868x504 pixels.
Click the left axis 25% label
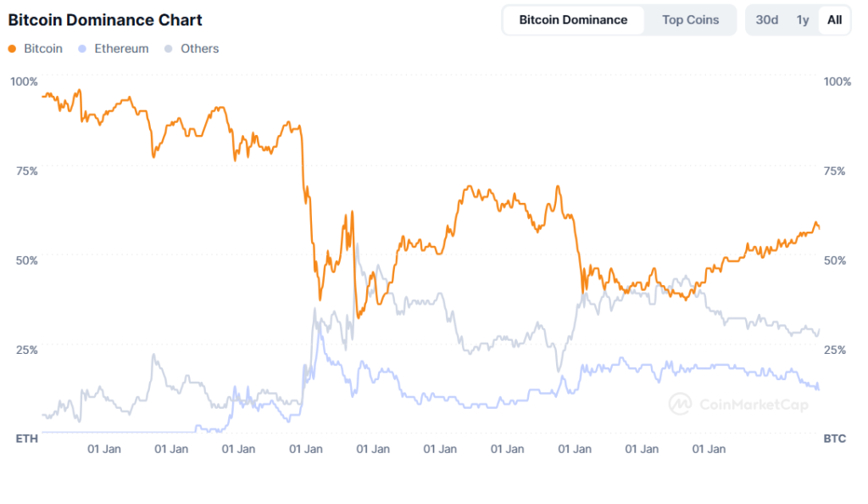(x=26, y=350)
